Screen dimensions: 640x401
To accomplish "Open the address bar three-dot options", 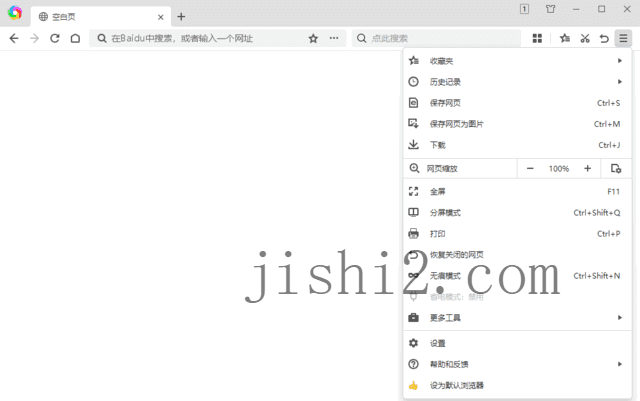I will click(334, 38).
